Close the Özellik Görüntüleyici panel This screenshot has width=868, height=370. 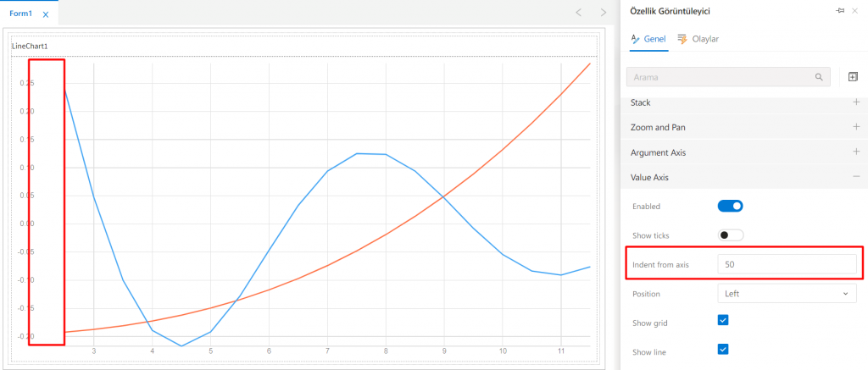click(x=854, y=10)
